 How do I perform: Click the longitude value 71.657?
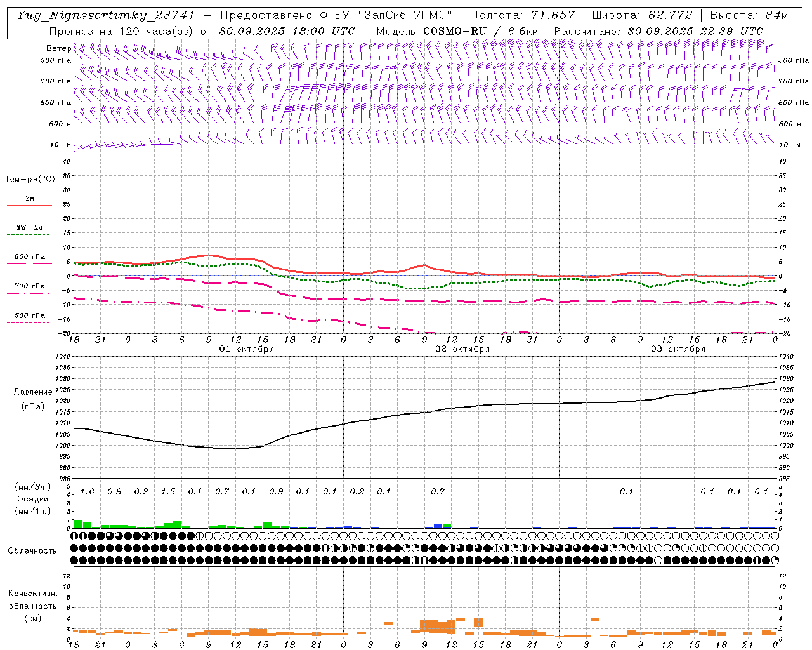553,15
